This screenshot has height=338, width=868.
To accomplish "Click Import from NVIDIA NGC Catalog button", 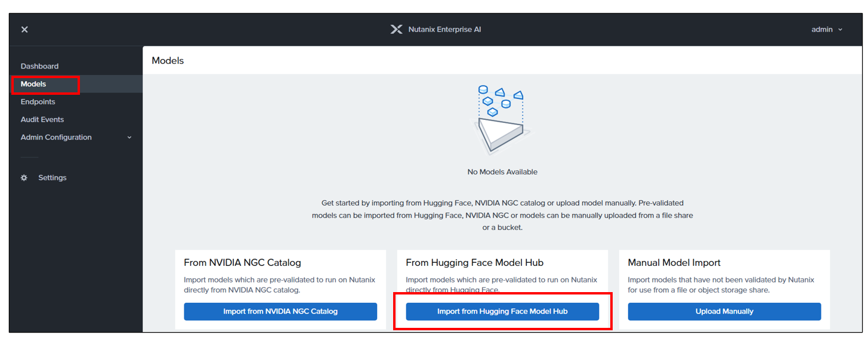I will [x=280, y=311].
